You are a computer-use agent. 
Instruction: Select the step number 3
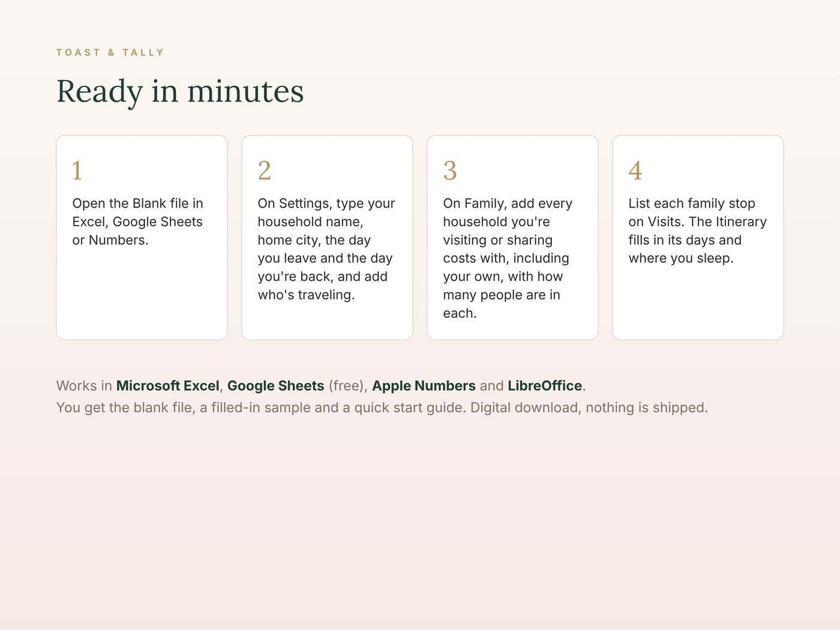450,170
